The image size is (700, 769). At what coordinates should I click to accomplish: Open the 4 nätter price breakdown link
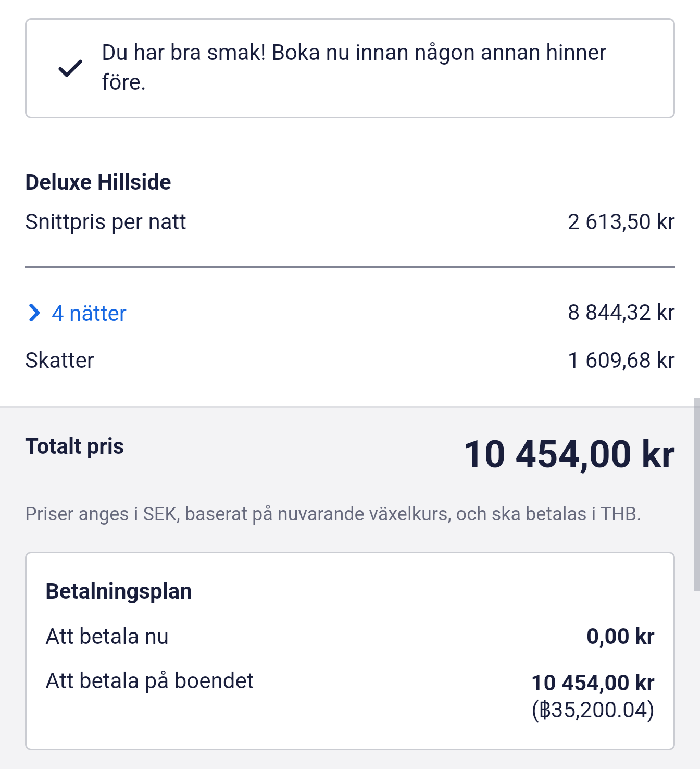pos(89,314)
